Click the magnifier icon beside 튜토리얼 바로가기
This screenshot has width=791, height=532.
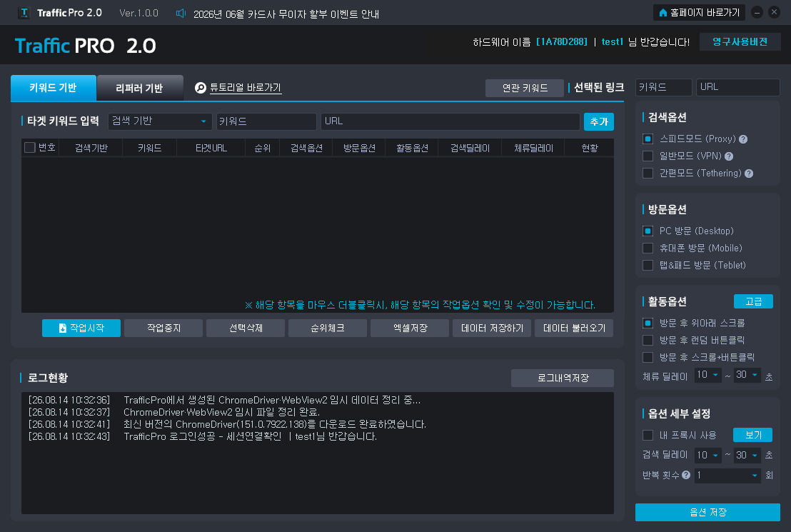[201, 88]
